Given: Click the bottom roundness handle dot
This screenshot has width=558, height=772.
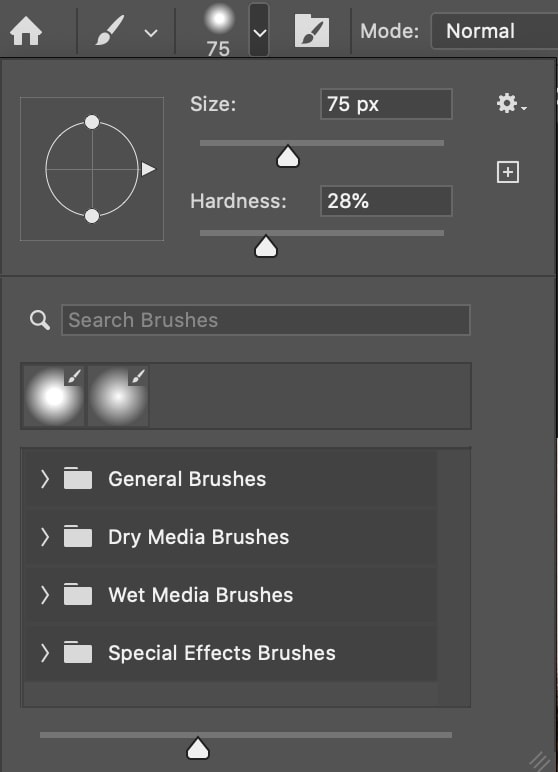Looking at the screenshot, I should pyautogui.click(x=92, y=216).
